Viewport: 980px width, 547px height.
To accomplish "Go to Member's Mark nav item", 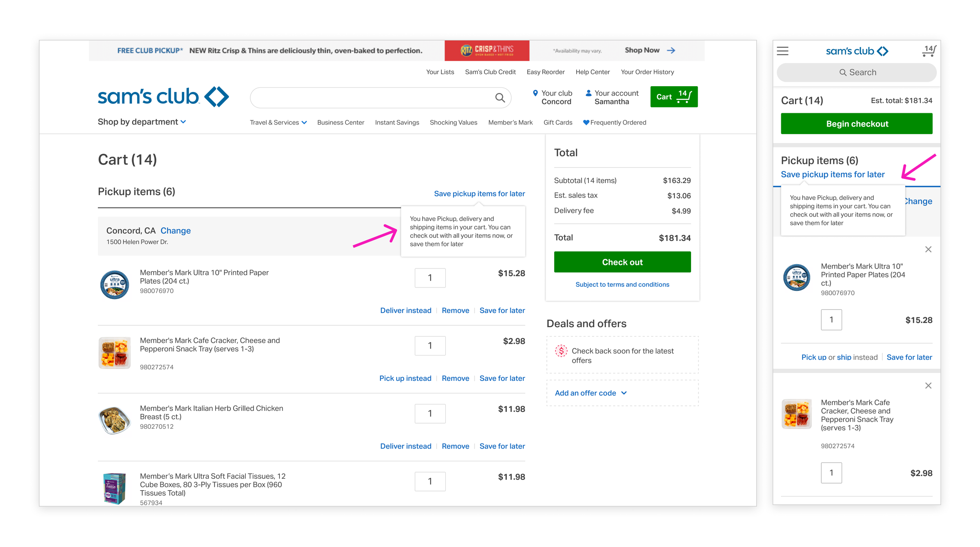I will tap(510, 123).
